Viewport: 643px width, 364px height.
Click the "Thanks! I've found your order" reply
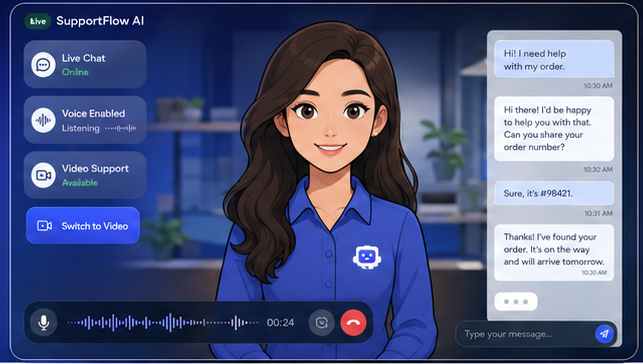pos(554,253)
